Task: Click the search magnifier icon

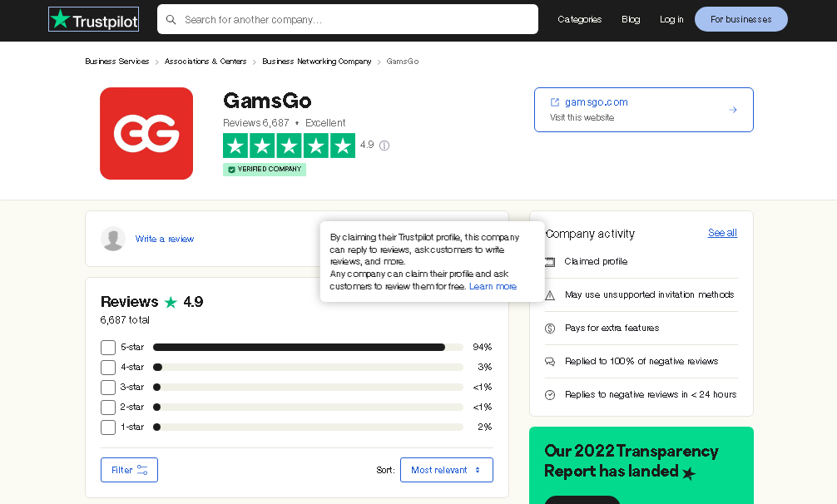Action: (x=171, y=20)
